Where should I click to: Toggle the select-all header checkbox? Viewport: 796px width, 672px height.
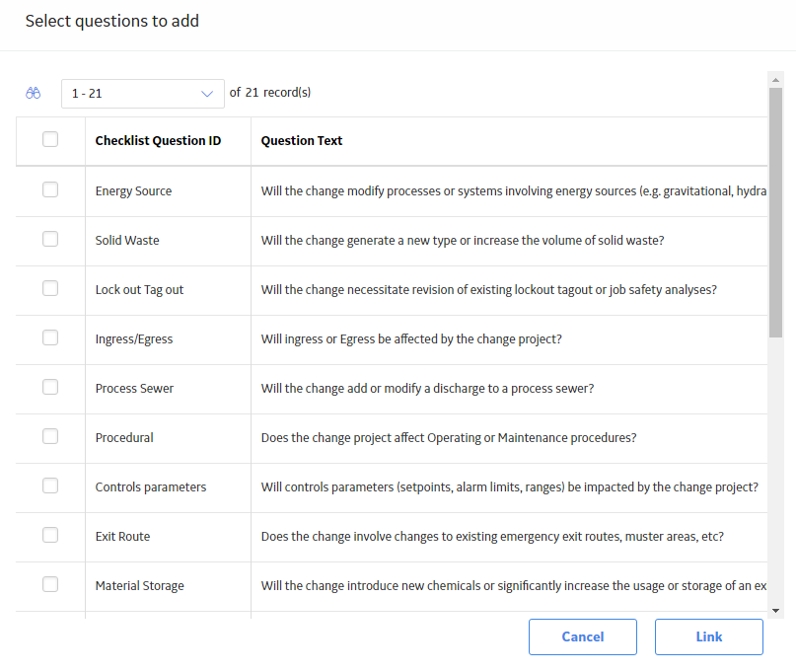coord(50,139)
